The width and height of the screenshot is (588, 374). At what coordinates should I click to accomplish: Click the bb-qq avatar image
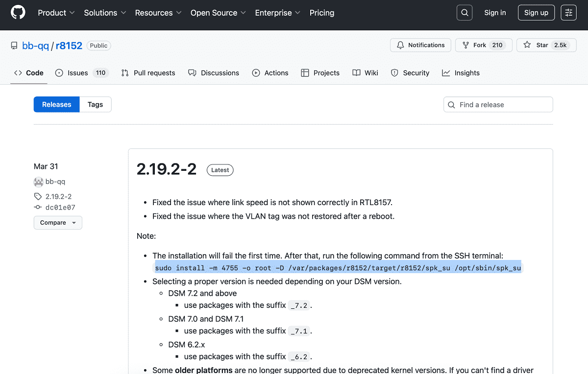pyautogui.click(x=38, y=182)
